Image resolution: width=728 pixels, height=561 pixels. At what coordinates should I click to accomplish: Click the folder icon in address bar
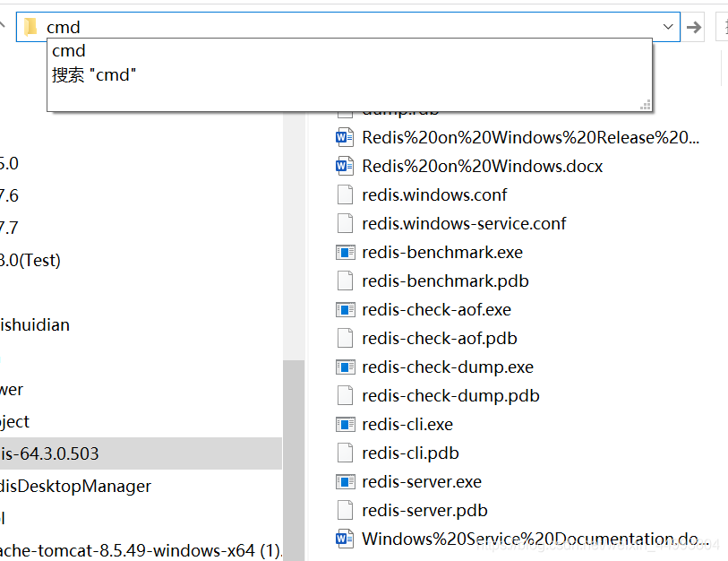(30, 27)
